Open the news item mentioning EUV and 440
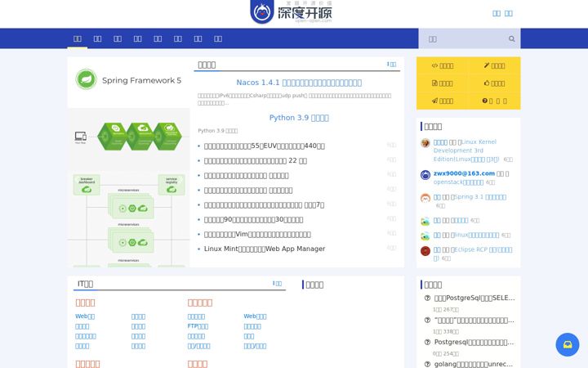This screenshot has width=588, height=368. (x=265, y=146)
